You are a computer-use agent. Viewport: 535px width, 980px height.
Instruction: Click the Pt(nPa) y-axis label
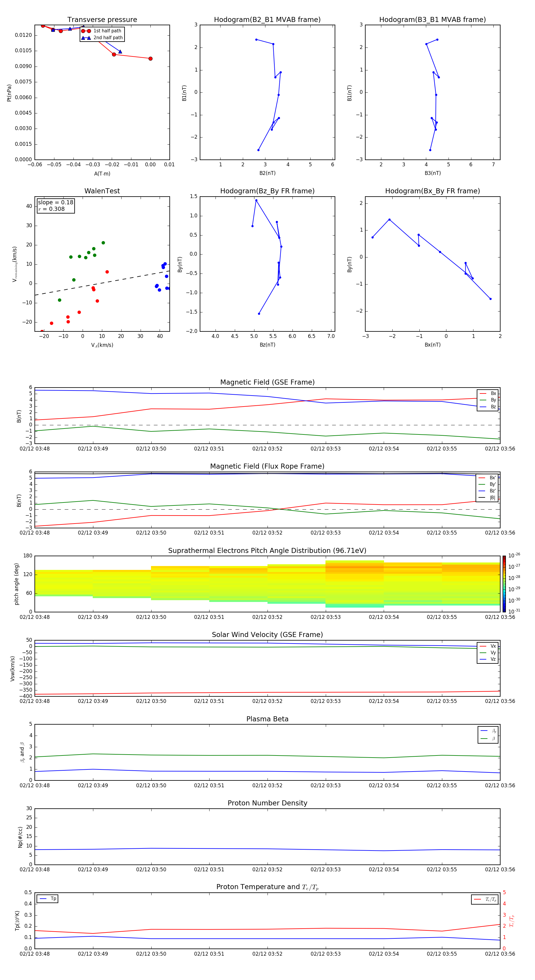pyautogui.click(x=9, y=93)
